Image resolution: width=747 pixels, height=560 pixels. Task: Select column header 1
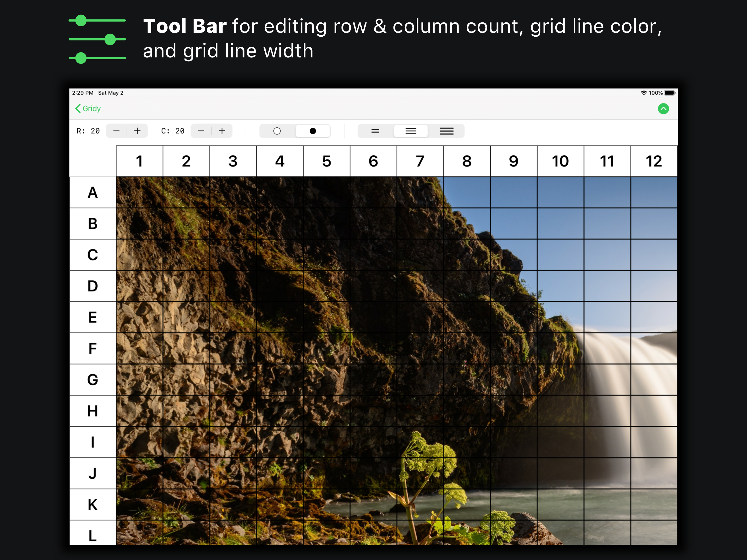[139, 161]
